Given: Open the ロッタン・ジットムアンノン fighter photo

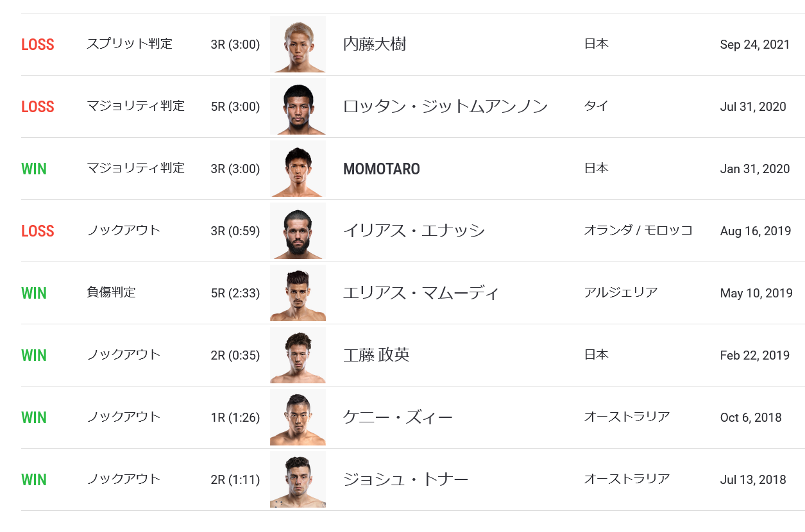Looking at the screenshot, I should 298,106.
